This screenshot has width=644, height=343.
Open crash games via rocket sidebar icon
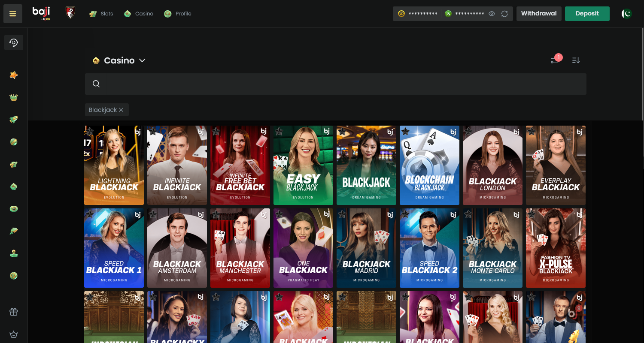click(13, 120)
